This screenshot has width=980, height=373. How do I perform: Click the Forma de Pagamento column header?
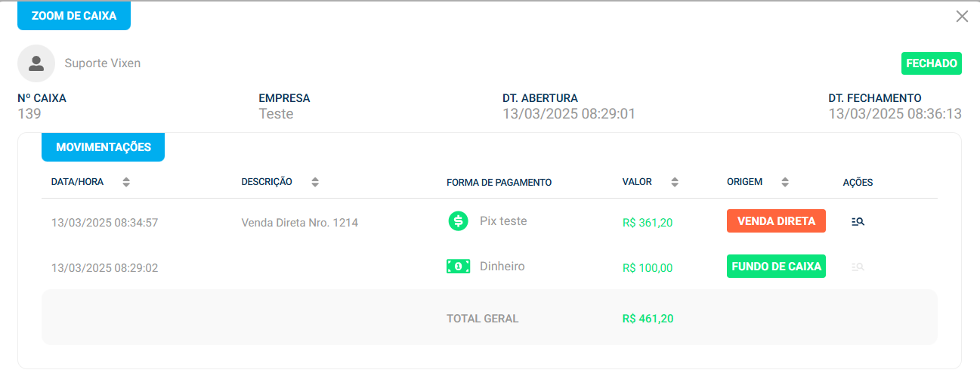[x=499, y=183]
